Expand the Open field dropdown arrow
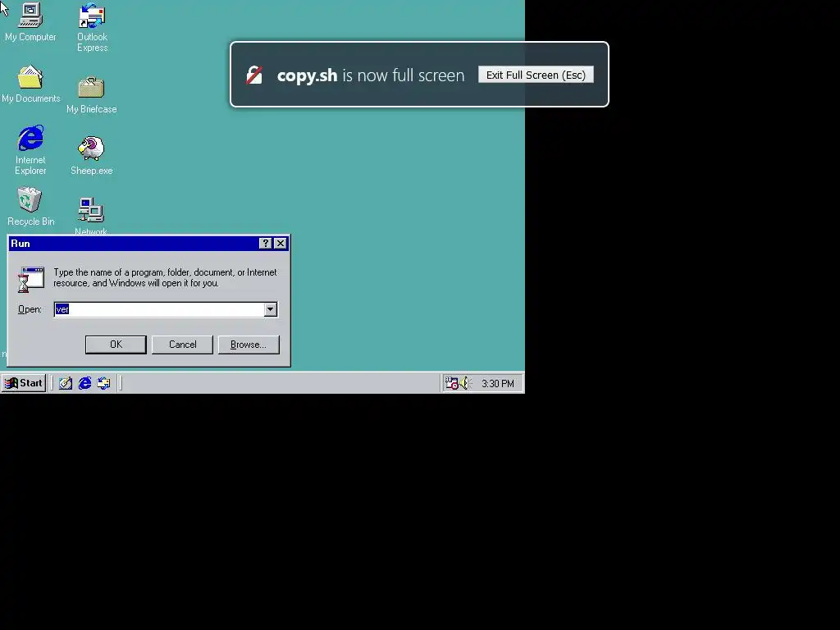The height and width of the screenshot is (630, 840). point(271,309)
